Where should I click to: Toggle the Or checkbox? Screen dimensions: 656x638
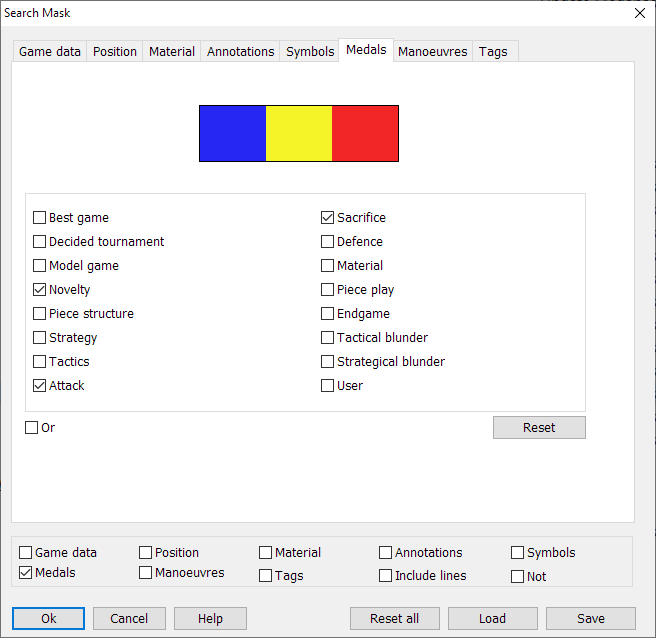point(31,428)
